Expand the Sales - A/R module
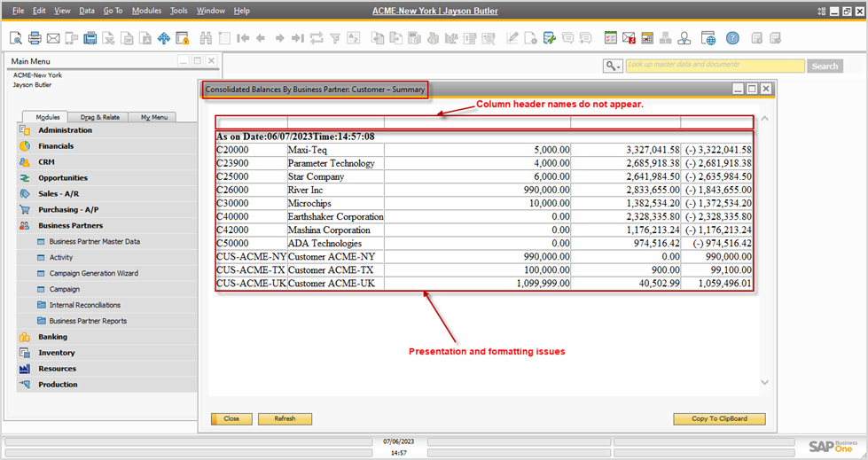 point(58,194)
